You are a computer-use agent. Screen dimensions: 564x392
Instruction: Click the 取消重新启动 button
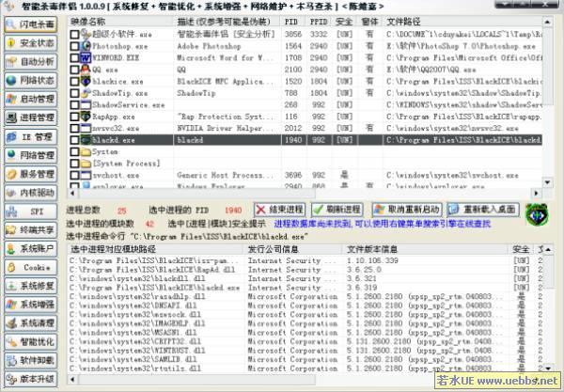pyautogui.click(x=407, y=210)
